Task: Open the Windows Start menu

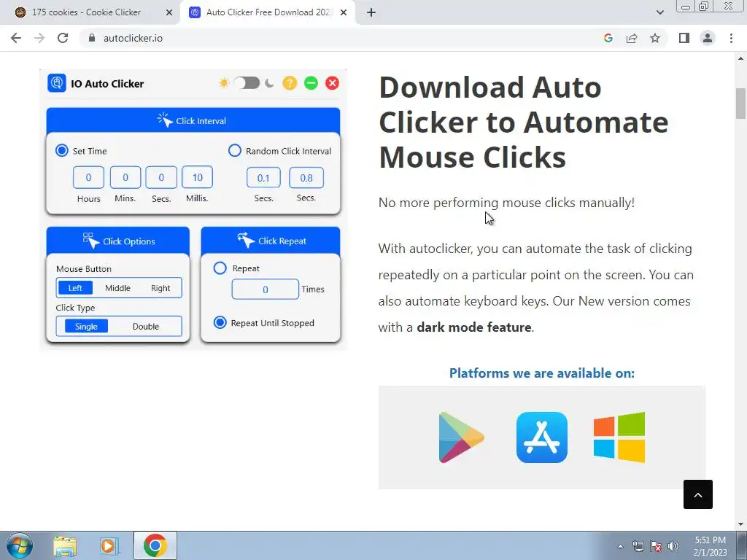Action: click(x=20, y=545)
